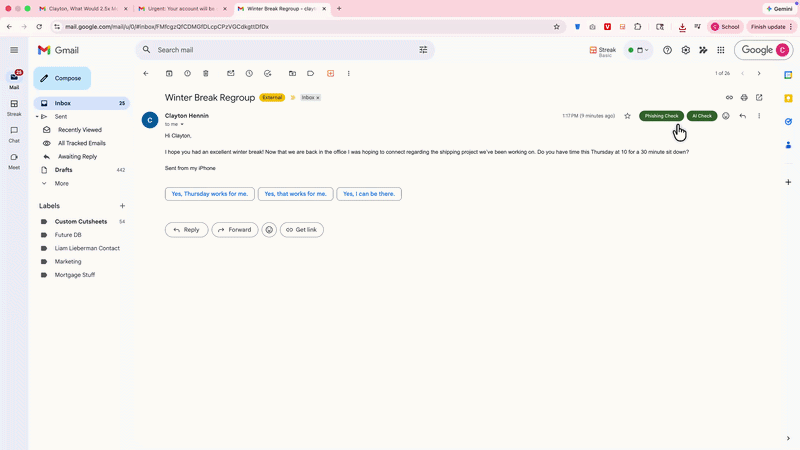The width and height of the screenshot is (800, 450).
Task: Remove the Inbox label with its x
Action: (x=318, y=97)
